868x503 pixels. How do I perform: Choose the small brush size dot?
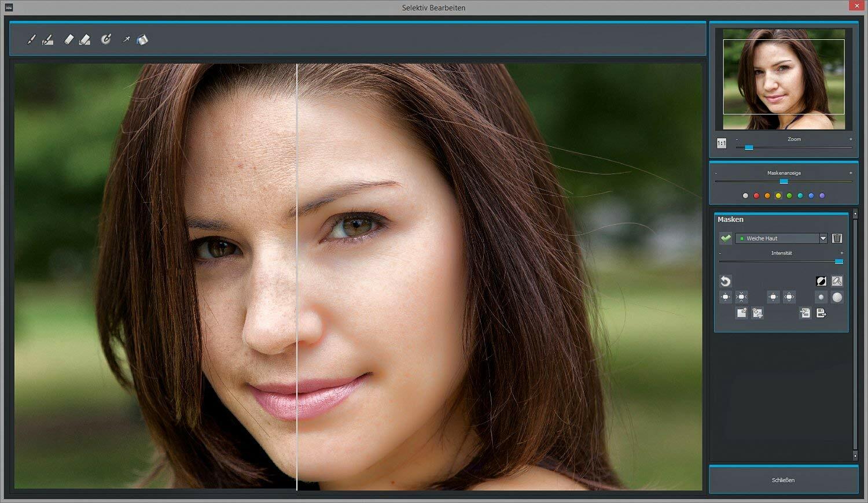click(x=821, y=297)
